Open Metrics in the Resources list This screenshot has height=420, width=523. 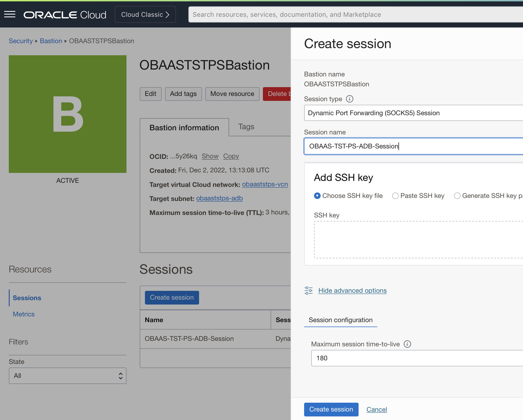[24, 314]
